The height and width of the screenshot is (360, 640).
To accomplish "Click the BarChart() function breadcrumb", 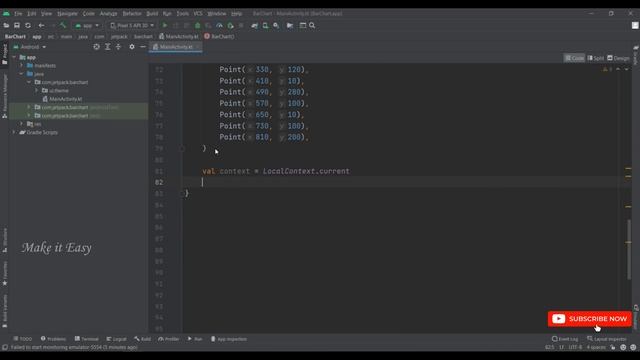I will coord(220,36).
